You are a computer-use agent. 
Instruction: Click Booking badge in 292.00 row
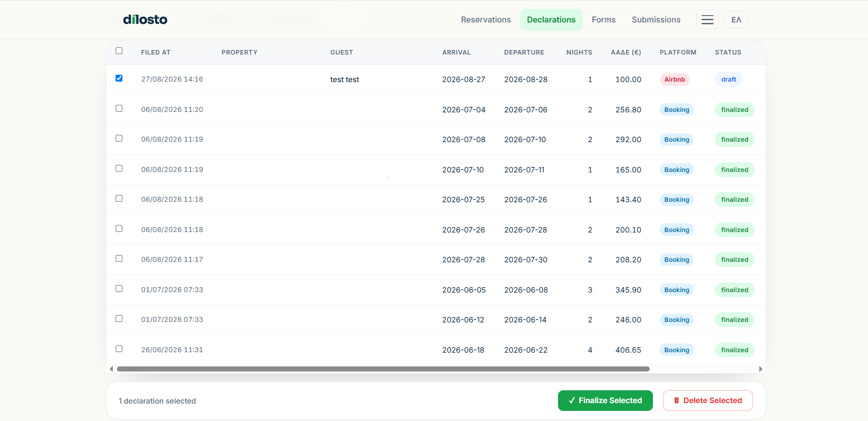(x=677, y=139)
